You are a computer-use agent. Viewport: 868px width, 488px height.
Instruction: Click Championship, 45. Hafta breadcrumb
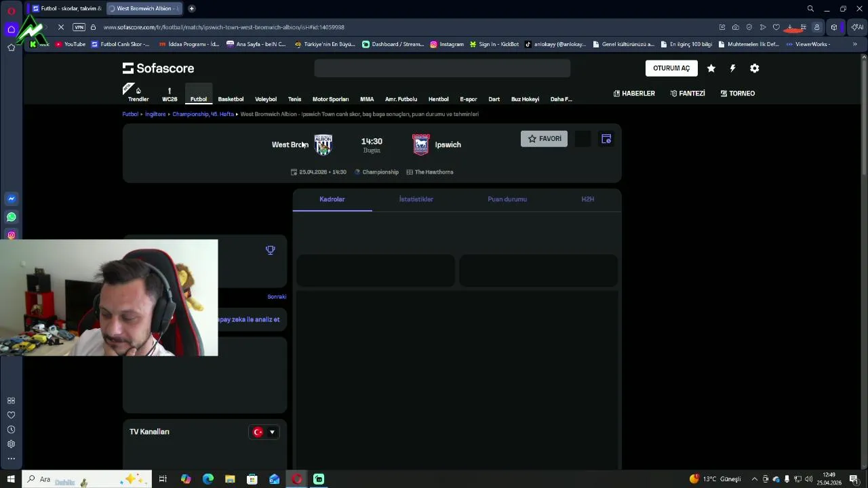(x=203, y=114)
